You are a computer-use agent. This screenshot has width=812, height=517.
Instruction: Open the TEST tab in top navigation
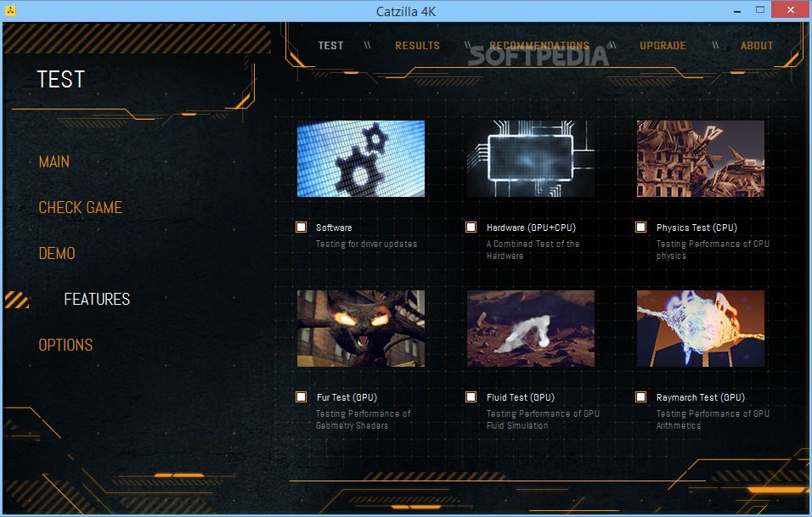pyautogui.click(x=330, y=46)
